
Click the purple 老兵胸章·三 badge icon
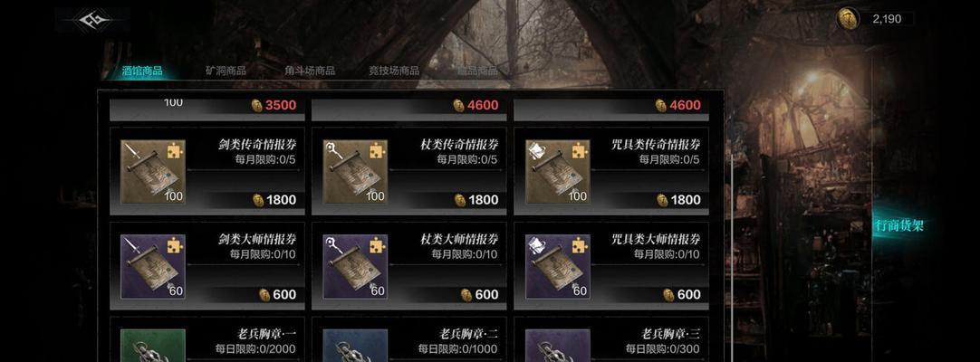point(558,345)
